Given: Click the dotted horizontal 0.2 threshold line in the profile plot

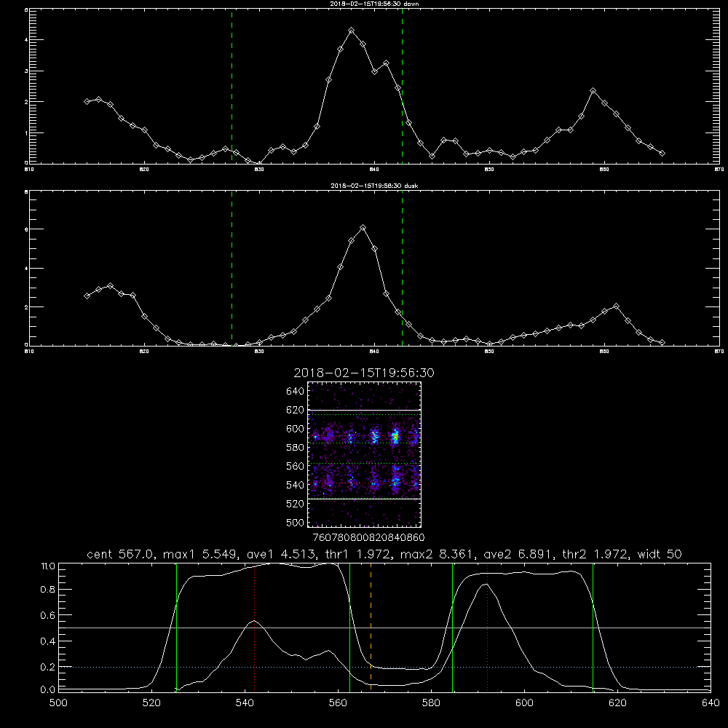Looking at the screenshot, I should click(x=385, y=667).
